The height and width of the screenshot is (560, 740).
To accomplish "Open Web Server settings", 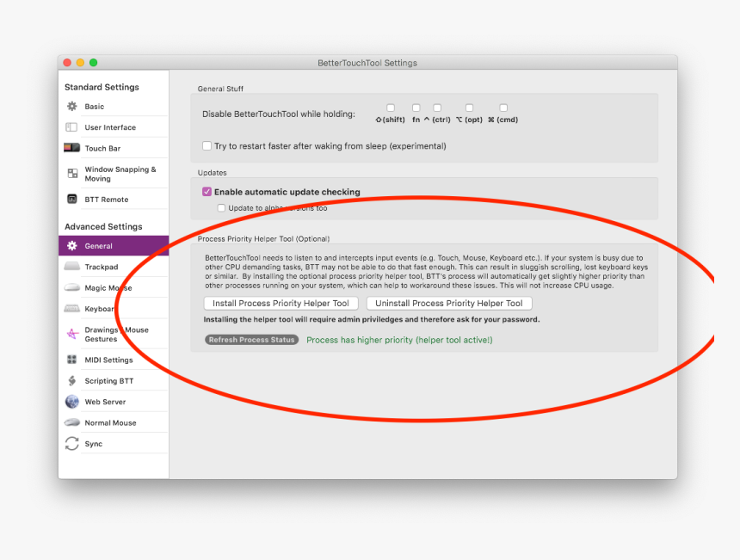I will tap(114, 402).
